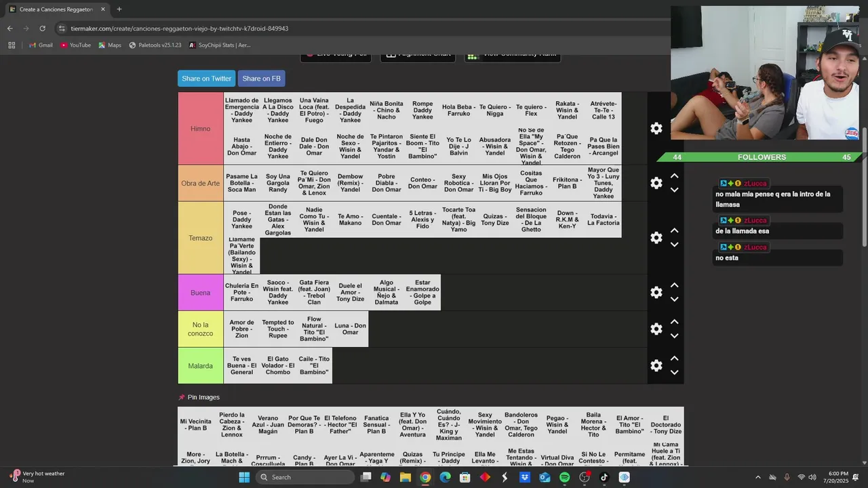Open settings gear for Obra de Arte tier

click(656, 183)
